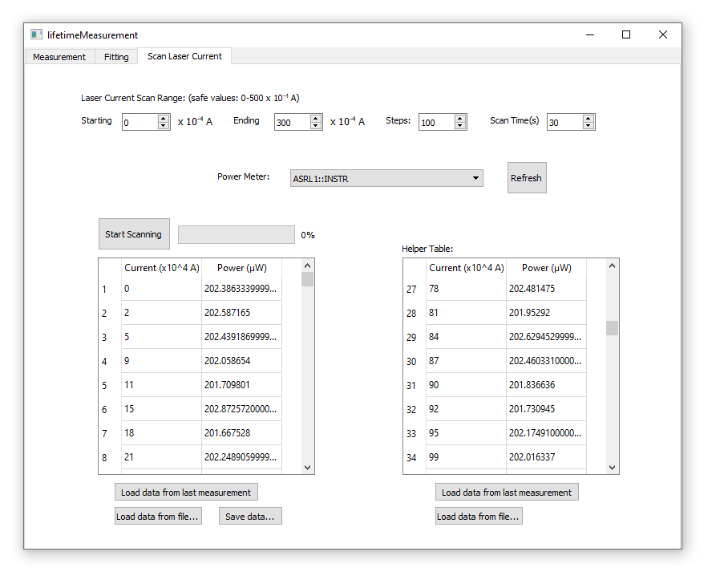
Task: Decrease Ending current with down arrow
Action: (x=316, y=126)
